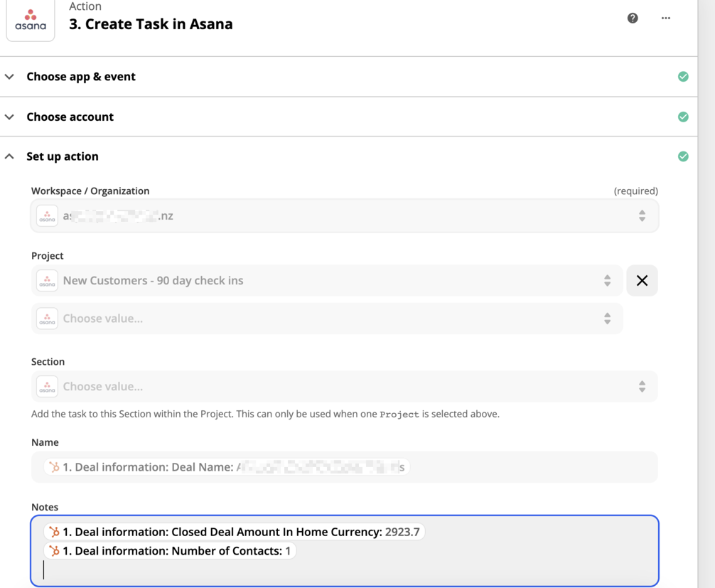Screen dimensions: 715x588
Task: Click the 'Section' field label
Action: (48, 362)
